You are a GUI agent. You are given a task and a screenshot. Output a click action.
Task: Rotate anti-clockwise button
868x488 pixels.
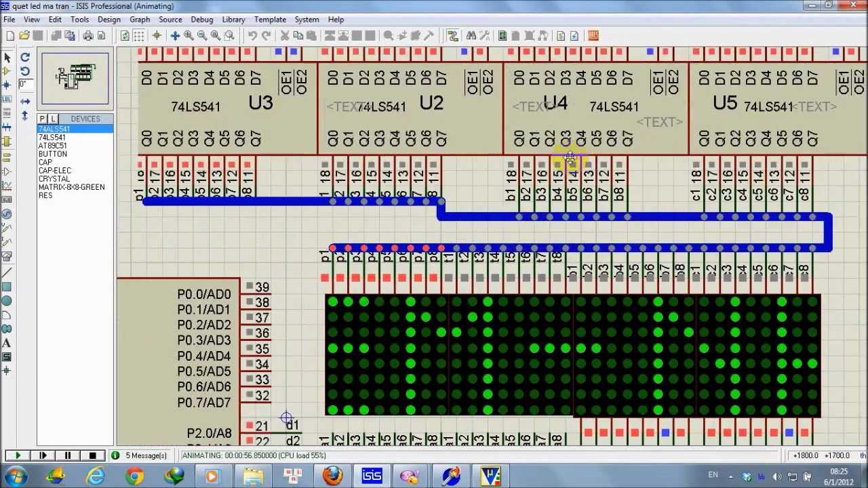25,71
